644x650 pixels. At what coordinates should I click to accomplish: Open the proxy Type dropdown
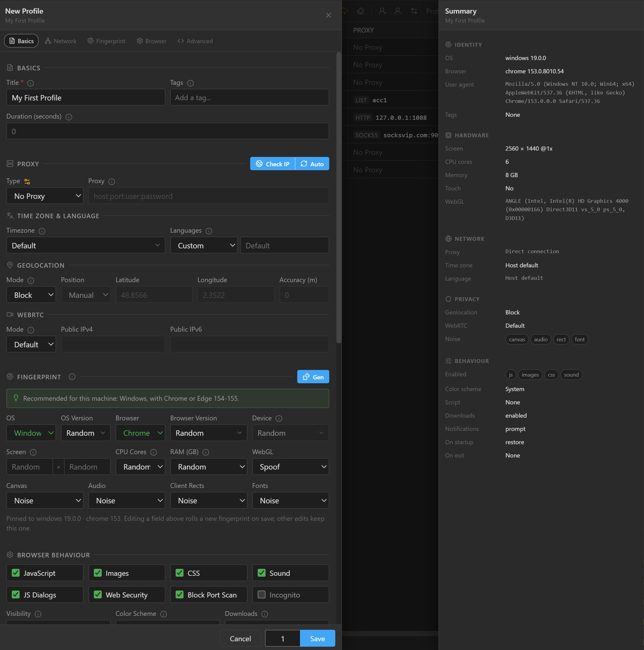tap(45, 196)
